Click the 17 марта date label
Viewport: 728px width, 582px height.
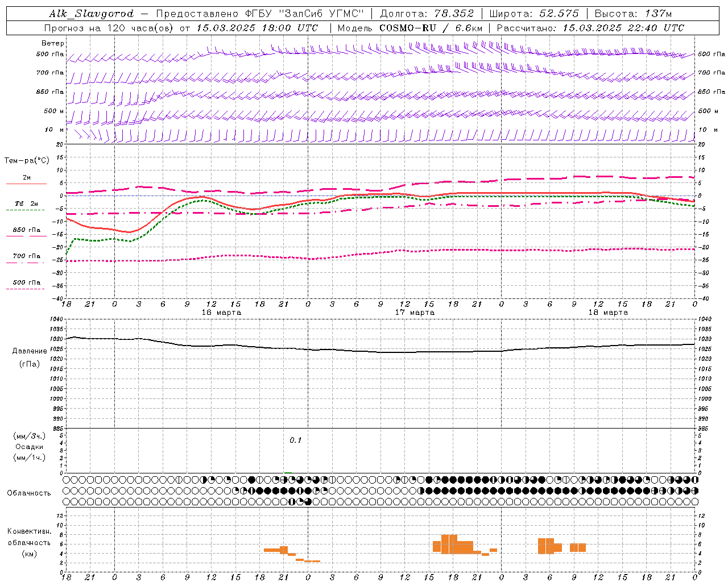pyautogui.click(x=415, y=313)
